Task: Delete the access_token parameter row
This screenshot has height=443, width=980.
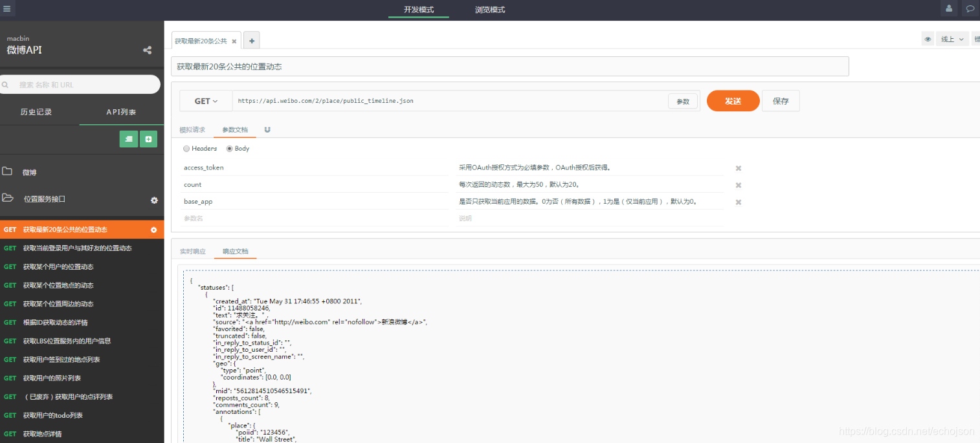Action: (x=739, y=168)
